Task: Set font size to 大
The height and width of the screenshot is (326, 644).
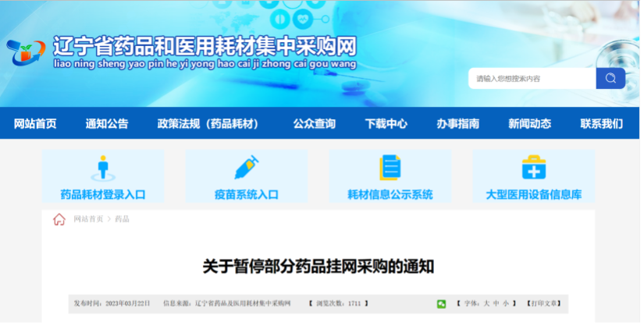Action: (486, 303)
